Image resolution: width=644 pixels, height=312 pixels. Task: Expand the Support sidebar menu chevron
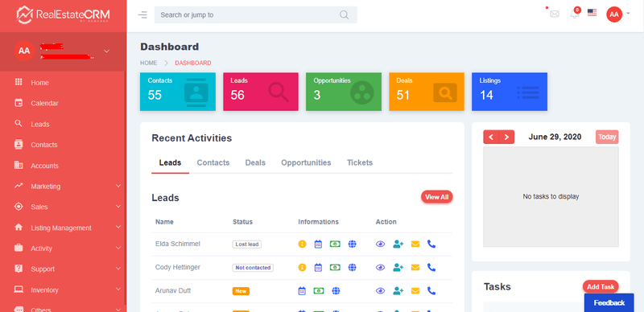[118, 269]
